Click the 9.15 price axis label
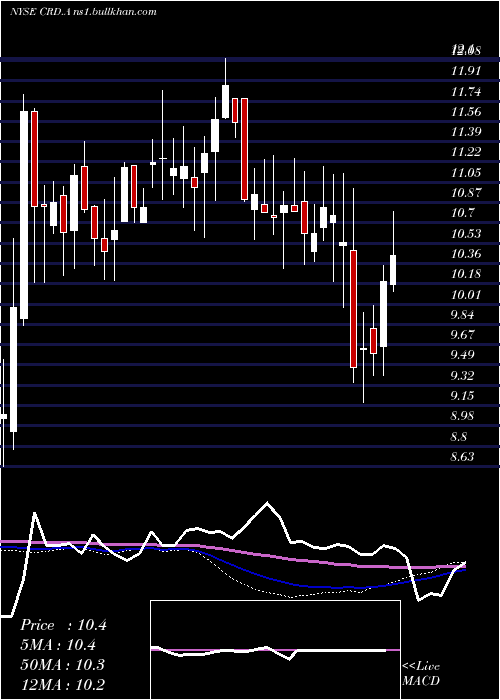The width and height of the screenshot is (500, 700). (x=462, y=396)
